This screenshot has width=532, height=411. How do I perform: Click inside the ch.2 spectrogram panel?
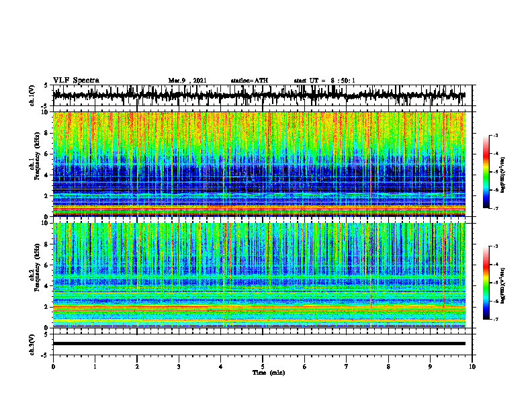[x=259, y=275]
